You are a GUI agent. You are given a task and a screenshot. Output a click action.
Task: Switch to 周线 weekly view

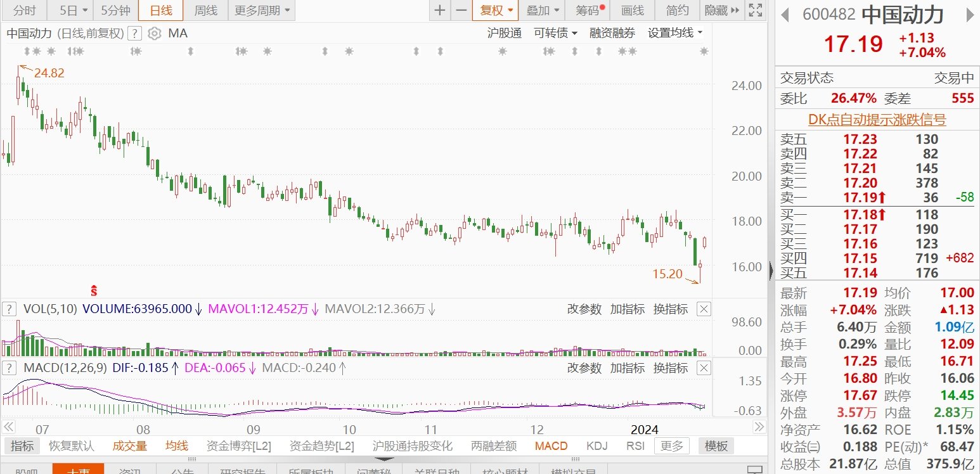[205, 10]
